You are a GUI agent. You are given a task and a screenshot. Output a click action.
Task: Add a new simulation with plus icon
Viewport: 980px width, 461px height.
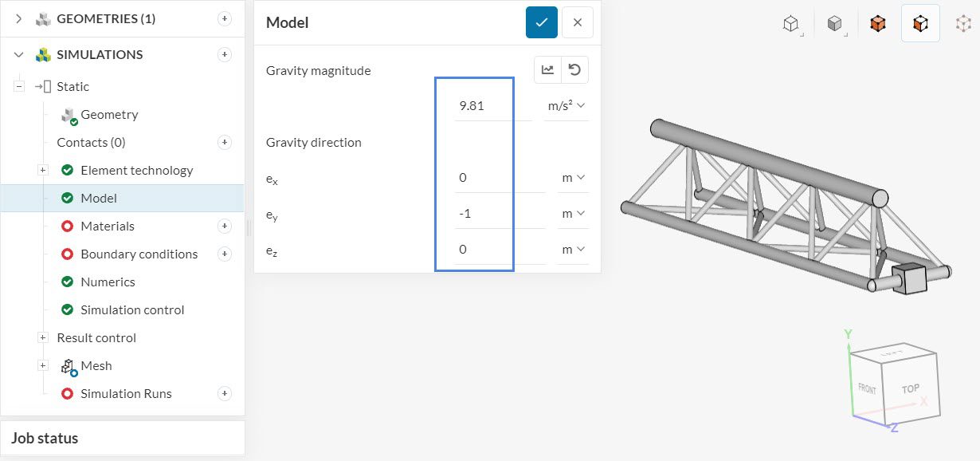(225, 55)
